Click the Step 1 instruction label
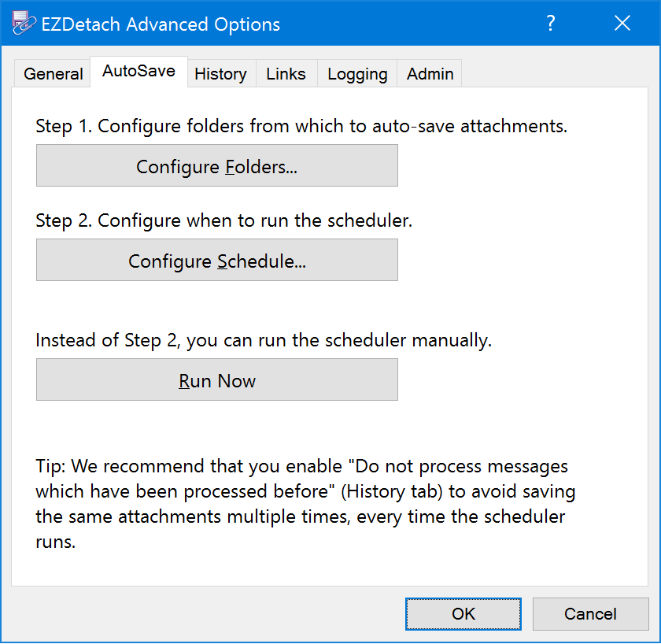This screenshot has width=661, height=644. 301,126
